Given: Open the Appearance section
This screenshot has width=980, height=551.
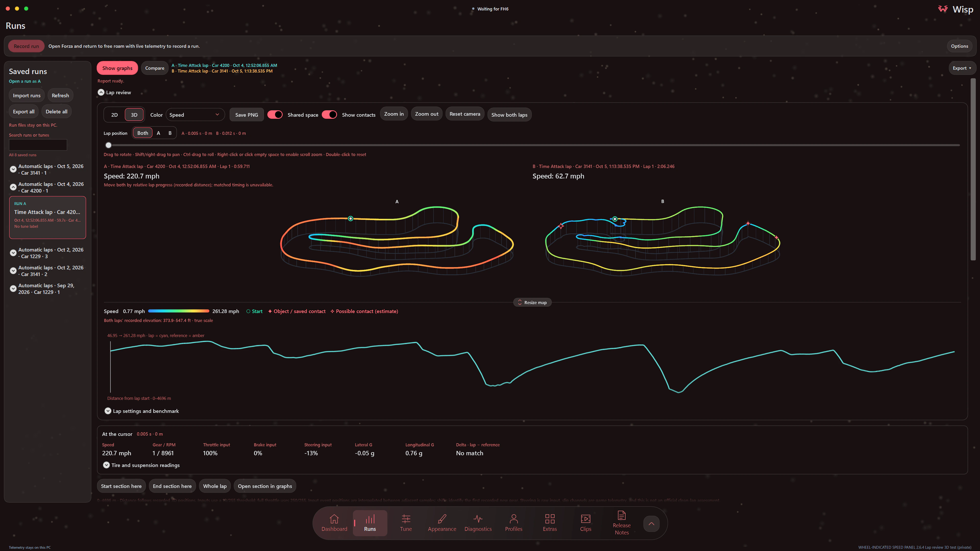Looking at the screenshot, I should (x=442, y=523).
